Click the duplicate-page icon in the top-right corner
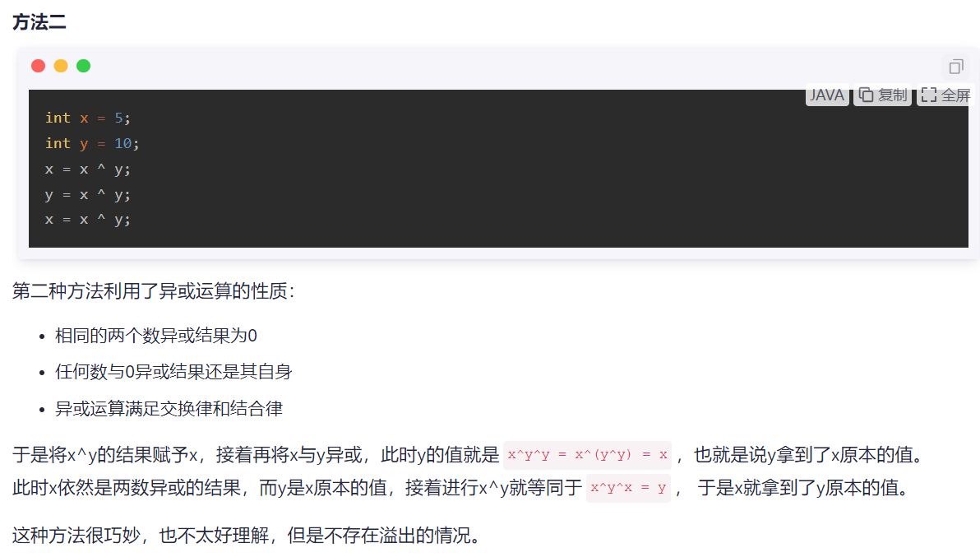 click(955, 67)
